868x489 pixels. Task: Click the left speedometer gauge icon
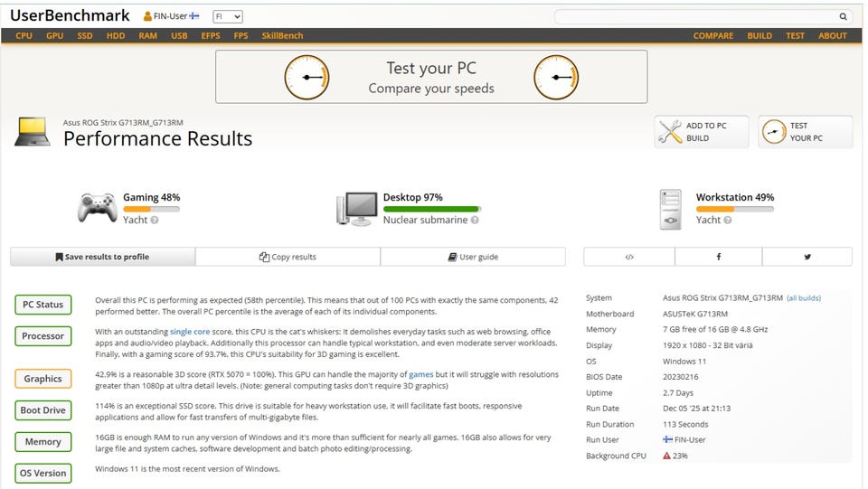point(307,77)
